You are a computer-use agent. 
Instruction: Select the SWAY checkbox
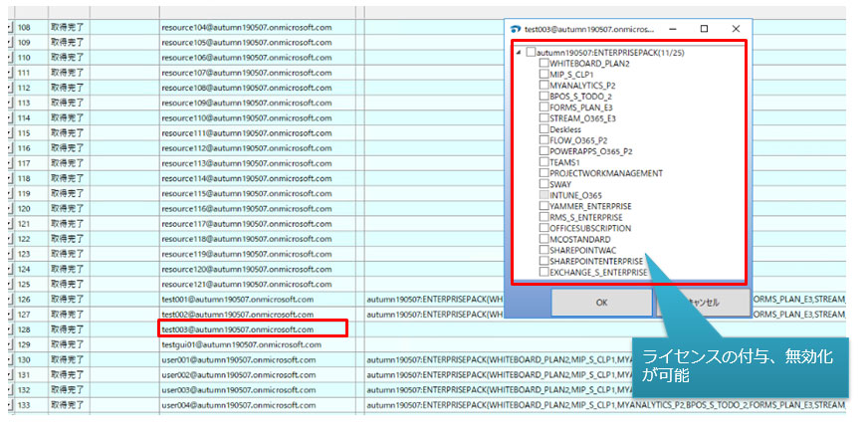tap(543, 184)
